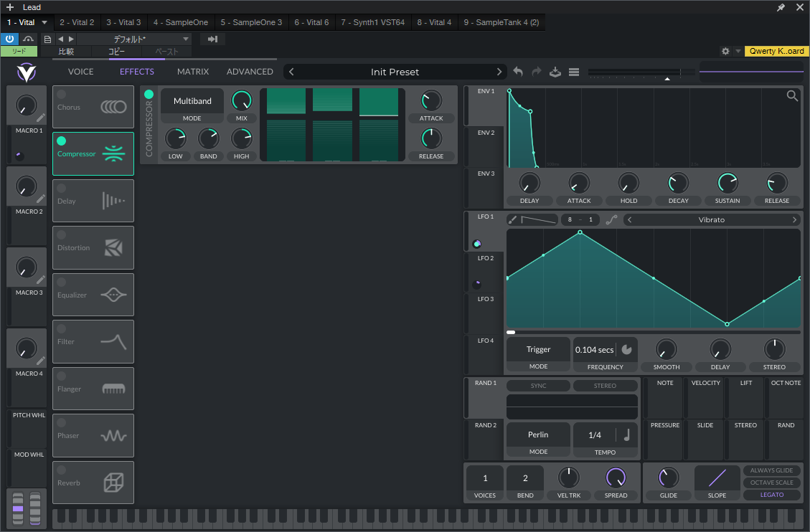Click the pitch wheel slider

point(19,508)
